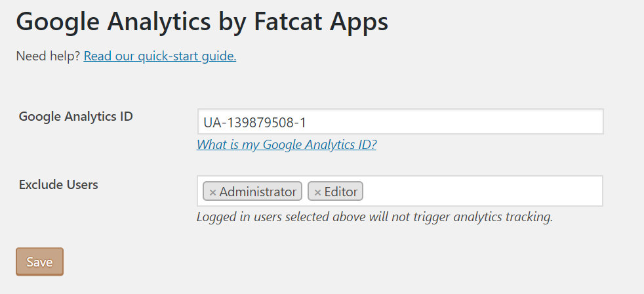This screenshot has height=294, width=644.
Task: Select the Administrator tag label
Action: coord(258,192)
